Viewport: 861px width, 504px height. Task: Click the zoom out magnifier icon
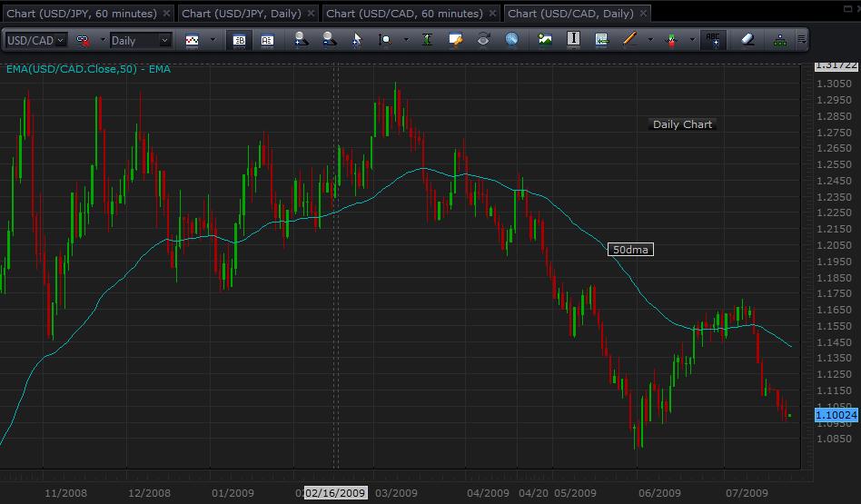pos(330,40)
